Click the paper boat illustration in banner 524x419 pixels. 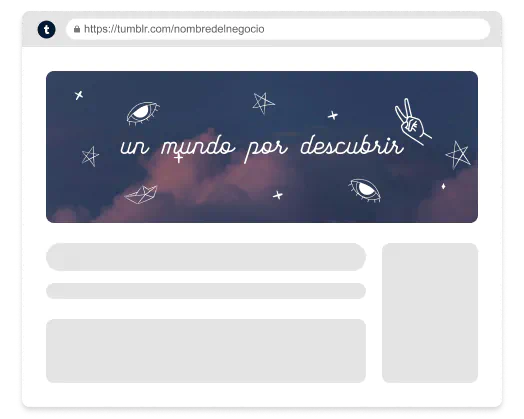click(141, 194)
